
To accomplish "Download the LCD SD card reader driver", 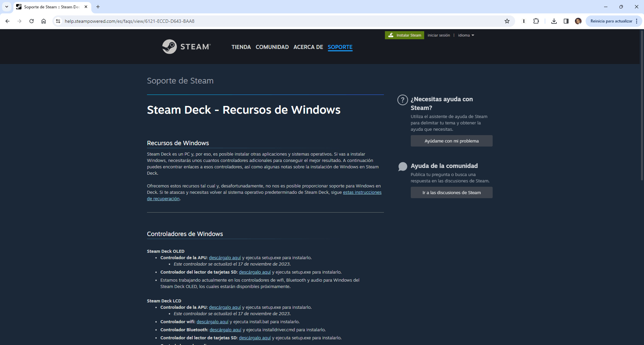I will 255,338.
